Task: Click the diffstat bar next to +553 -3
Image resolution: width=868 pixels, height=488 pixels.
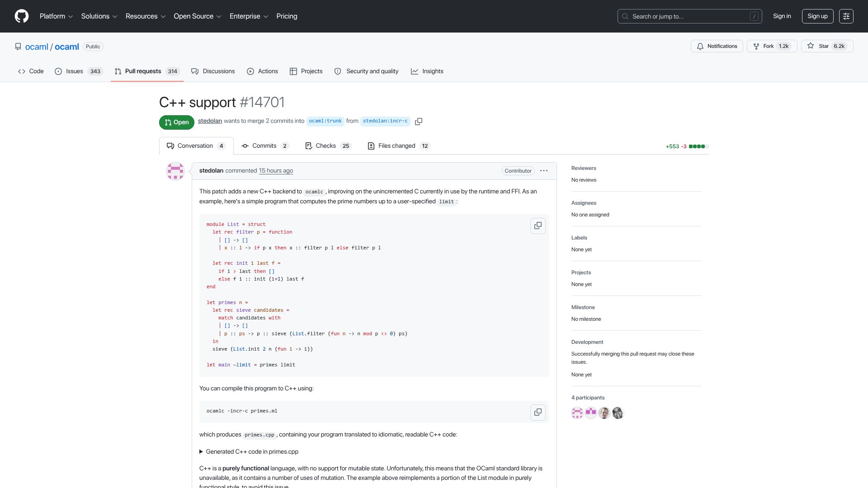Action: click(698, 146)
